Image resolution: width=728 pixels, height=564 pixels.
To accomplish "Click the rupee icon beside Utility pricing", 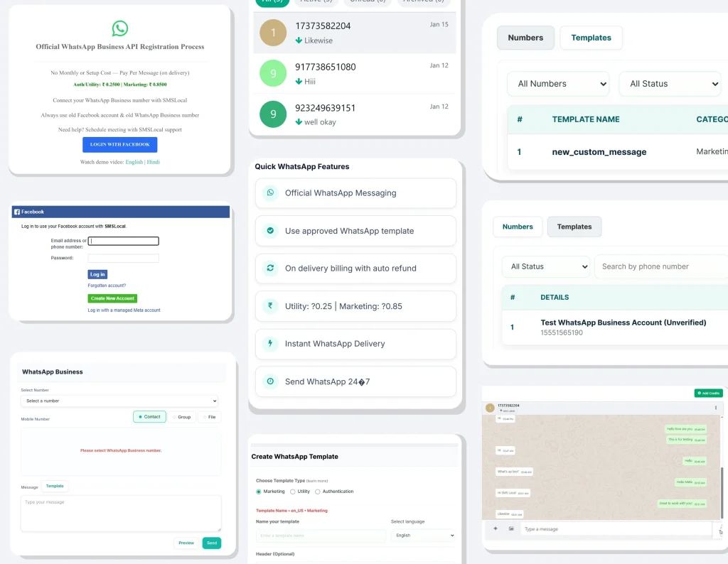I will coord(269,306).
